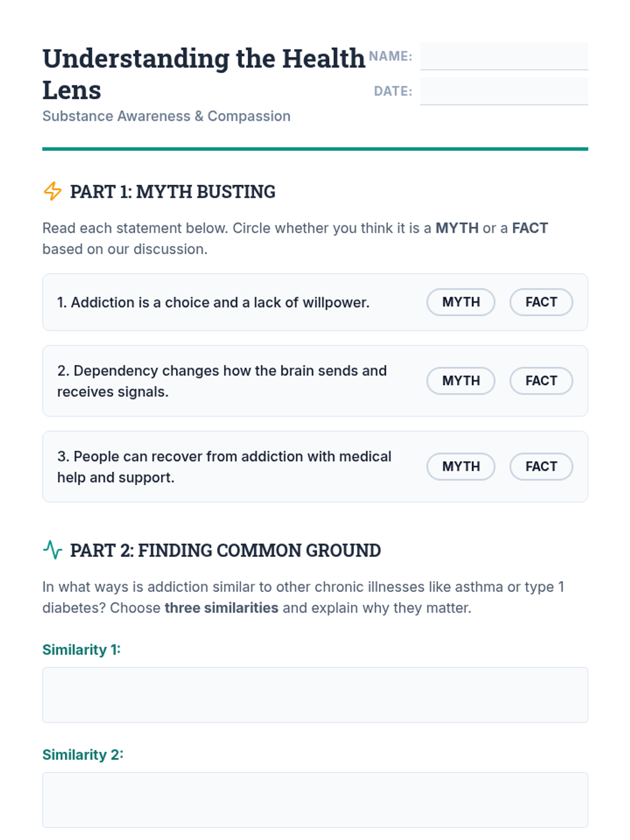The width and height of the screenshot is (630, 840).
Task: Click the "Similarity 2:" label
Action: point(82,754)
